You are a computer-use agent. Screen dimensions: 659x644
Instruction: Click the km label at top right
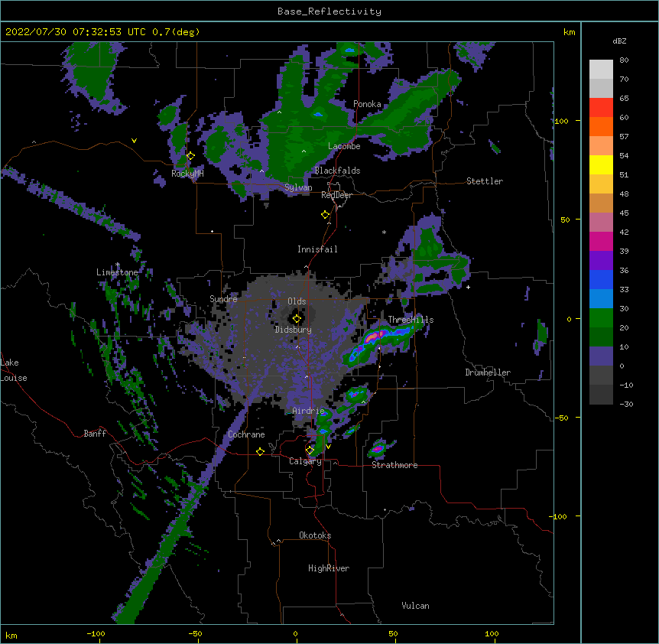point(569,32)
